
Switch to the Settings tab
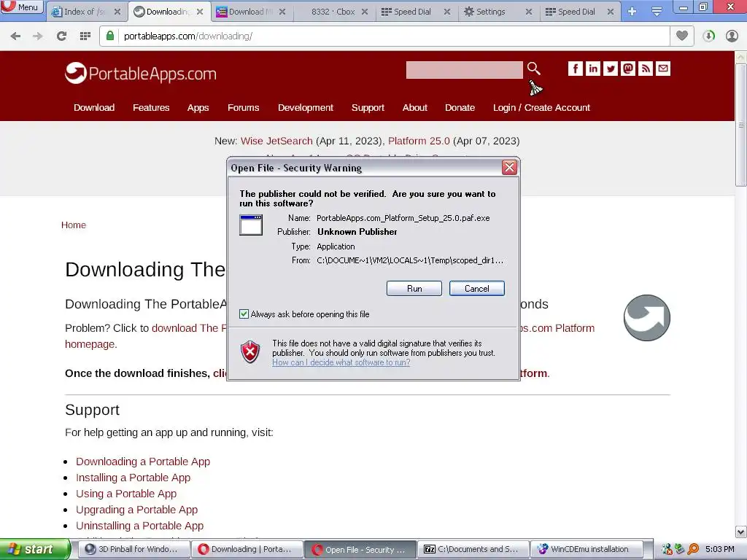point(491,12)
